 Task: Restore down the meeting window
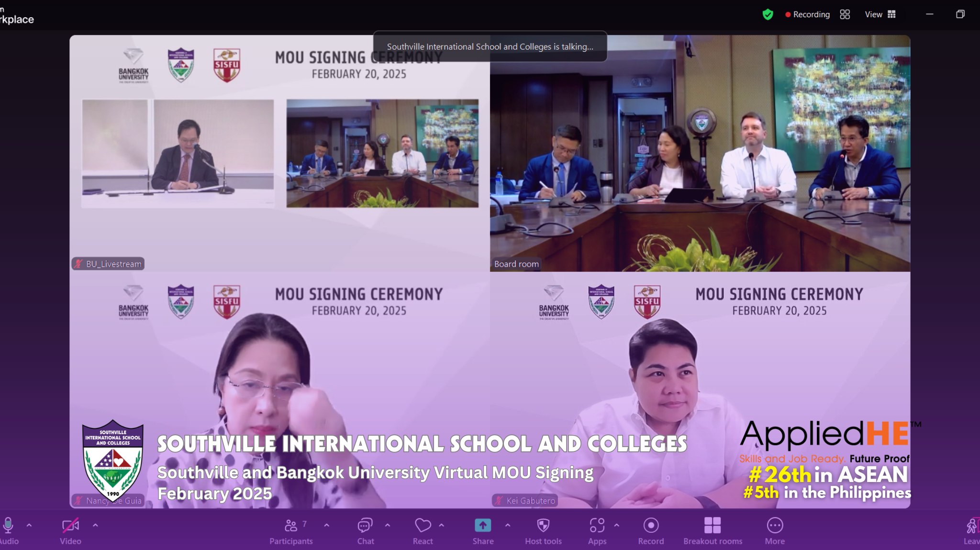pyautogui.click(x=960, y=14)
